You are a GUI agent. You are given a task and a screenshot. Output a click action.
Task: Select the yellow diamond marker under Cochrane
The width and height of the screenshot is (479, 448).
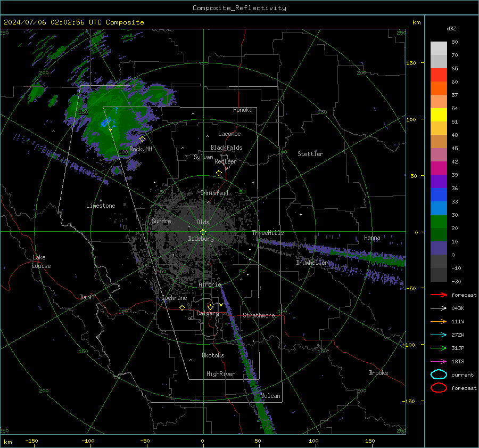click(x=182, y=307)
